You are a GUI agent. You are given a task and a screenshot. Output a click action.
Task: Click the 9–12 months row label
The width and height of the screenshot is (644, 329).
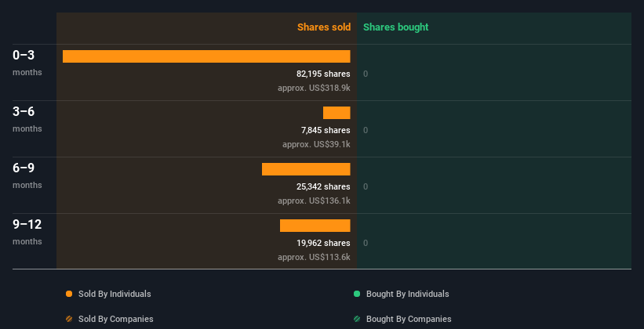coord(27,232)
